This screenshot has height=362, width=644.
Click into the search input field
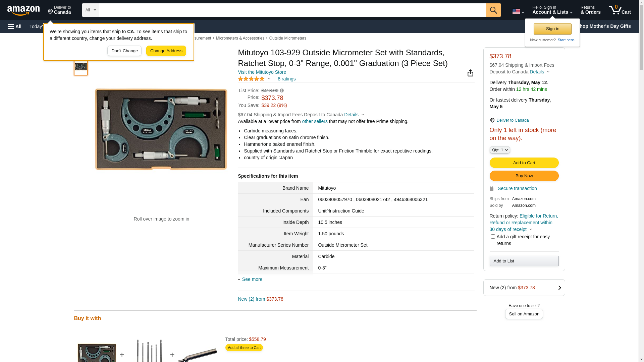292,10
